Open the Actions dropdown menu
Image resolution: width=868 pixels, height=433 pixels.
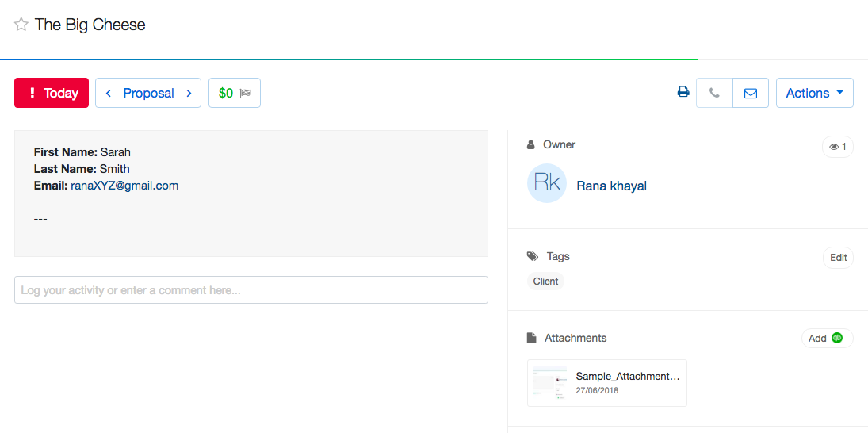tap(814, 93)
